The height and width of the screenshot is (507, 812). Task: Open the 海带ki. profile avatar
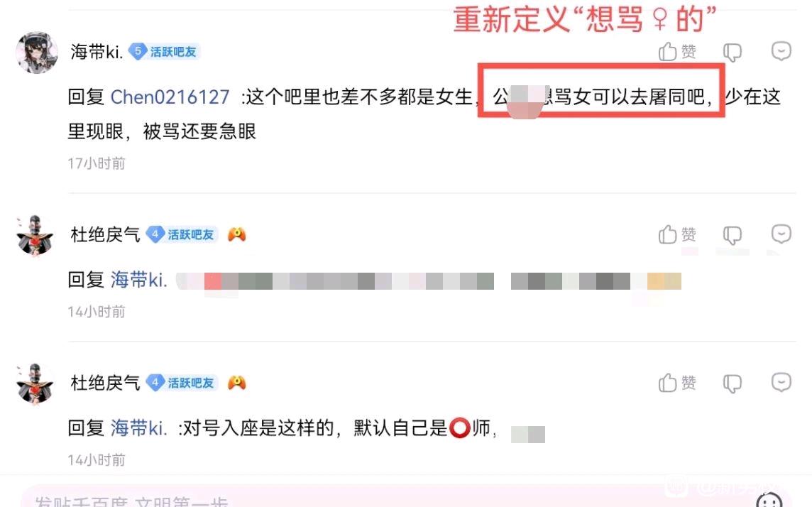tap(36, 53)
